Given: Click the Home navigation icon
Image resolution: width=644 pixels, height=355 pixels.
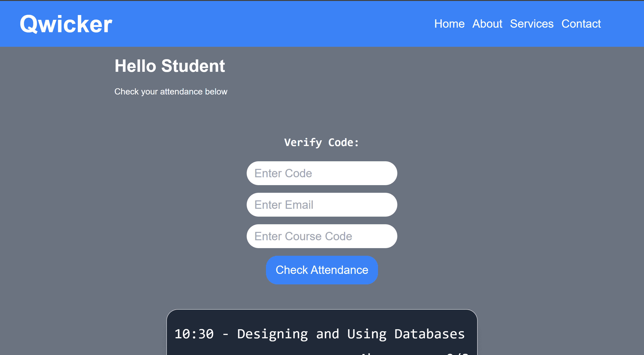Looking at the screenshot, I should click(449, 24).
